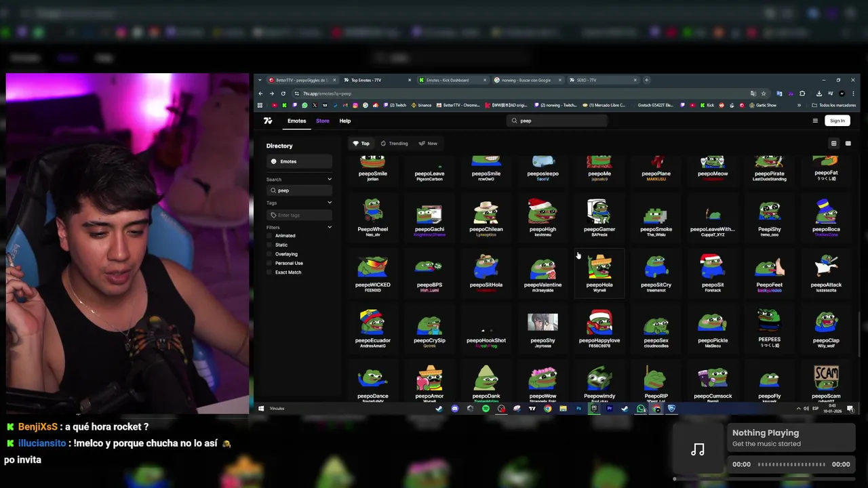868x488 pixels.
Task: Enable the Exact Match filter checkbox
Action: click(269, 272)
